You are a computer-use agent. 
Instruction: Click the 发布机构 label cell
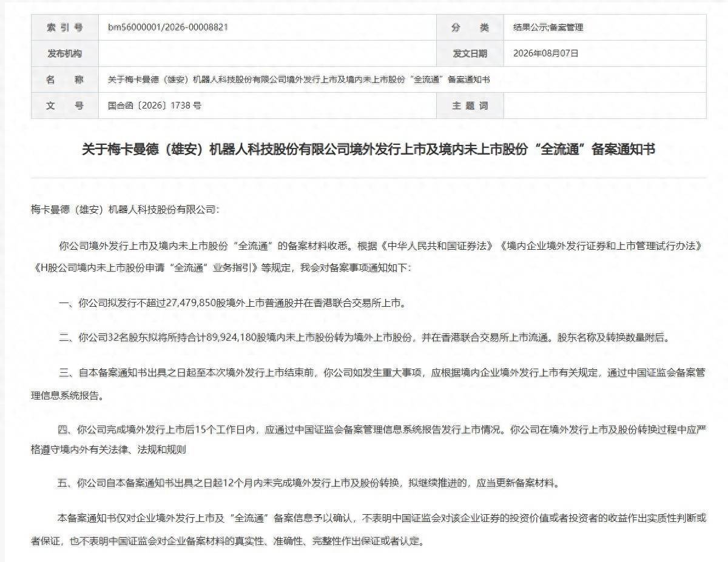click(x=65, y=53)
